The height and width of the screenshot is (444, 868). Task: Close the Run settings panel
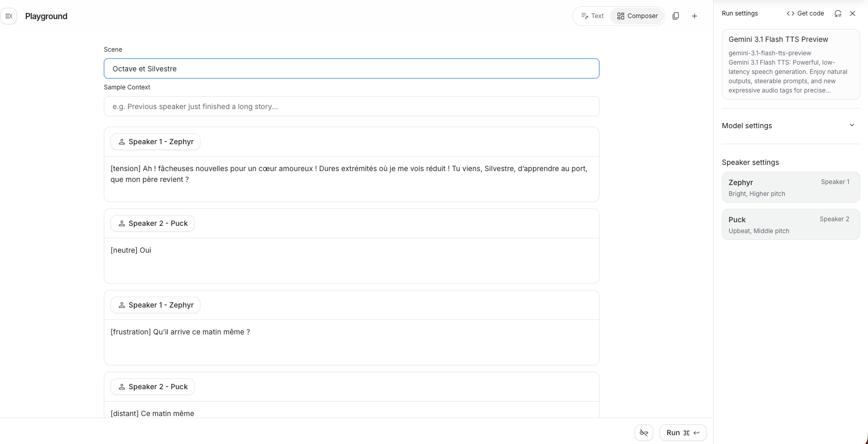(x=853, y=13)
